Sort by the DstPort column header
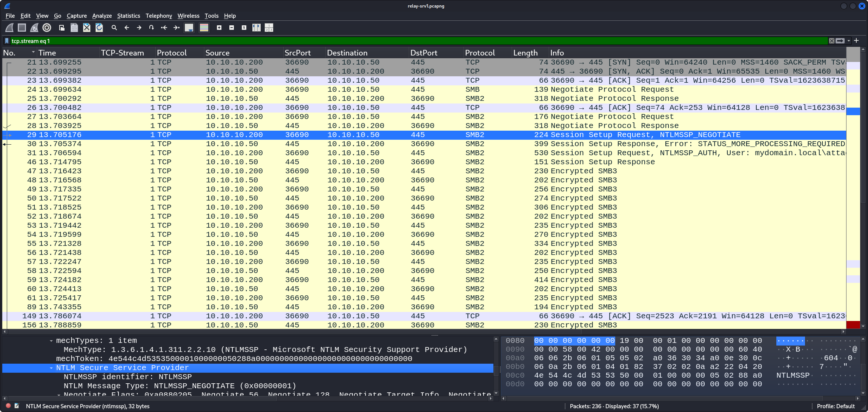The image size is (868, 412). [436, 53]
